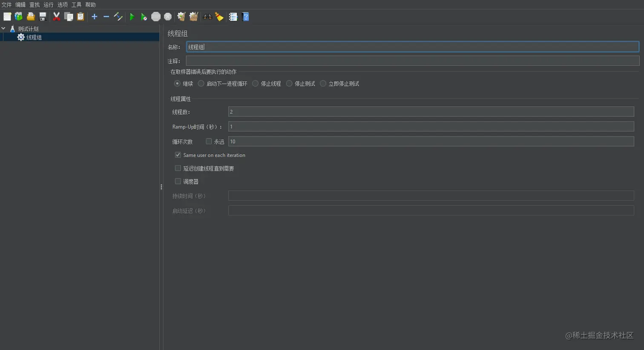Click the Shutdown threads icon
The width and height of the screenshot is (644, 350).
[x=168, y=17]
